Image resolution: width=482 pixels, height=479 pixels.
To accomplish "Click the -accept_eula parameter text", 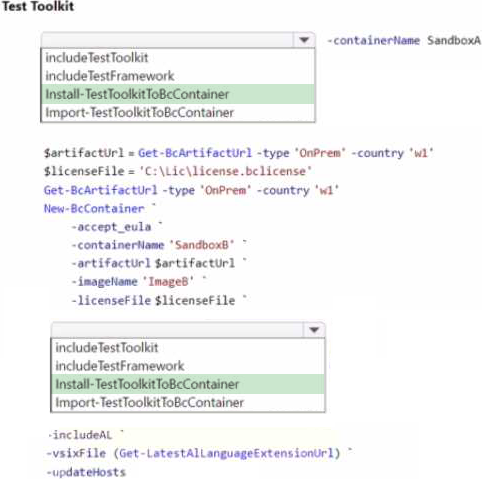I will click(111, 227).
